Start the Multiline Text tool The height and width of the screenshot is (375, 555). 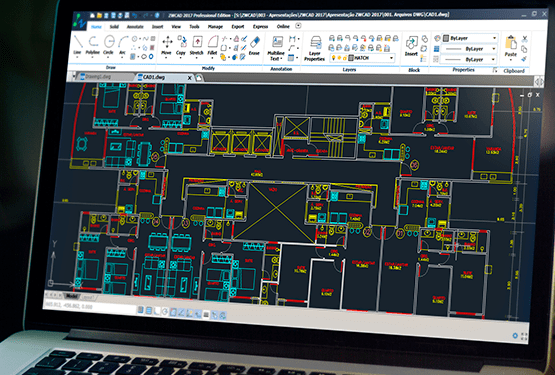point(276,48)
